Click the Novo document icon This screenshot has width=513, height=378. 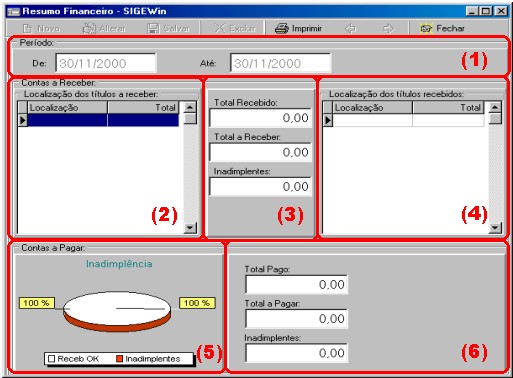pos(27,29)
